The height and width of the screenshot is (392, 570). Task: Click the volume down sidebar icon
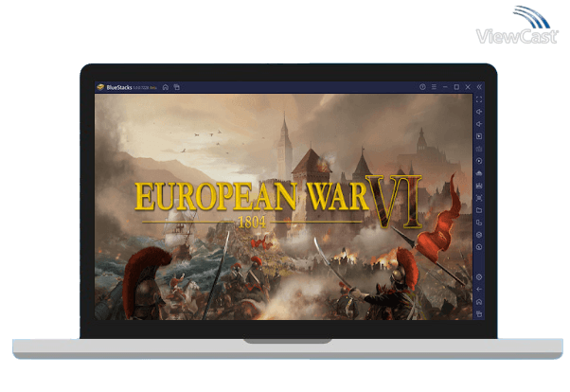tap(479, 124)
